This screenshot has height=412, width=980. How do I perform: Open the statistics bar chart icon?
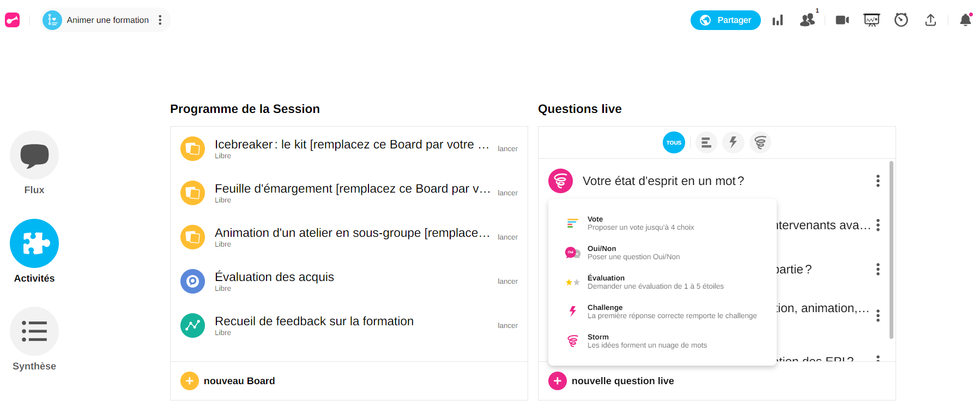pos(778,20)
